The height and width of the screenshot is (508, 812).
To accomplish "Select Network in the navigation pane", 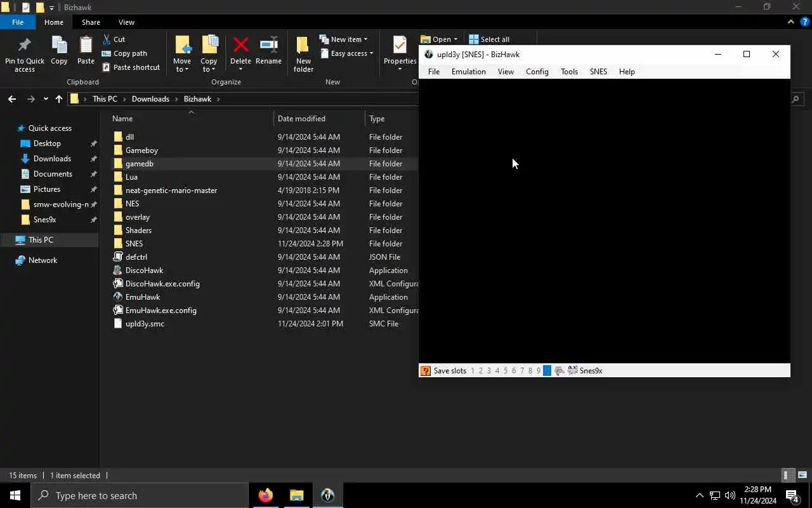I will pyautogui.click(x=43, y=260).
